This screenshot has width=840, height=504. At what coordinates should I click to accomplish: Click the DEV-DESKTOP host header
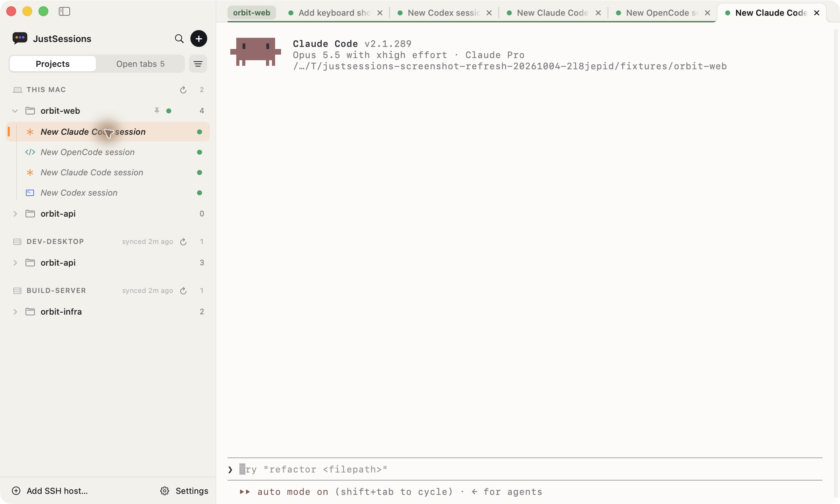55,241
